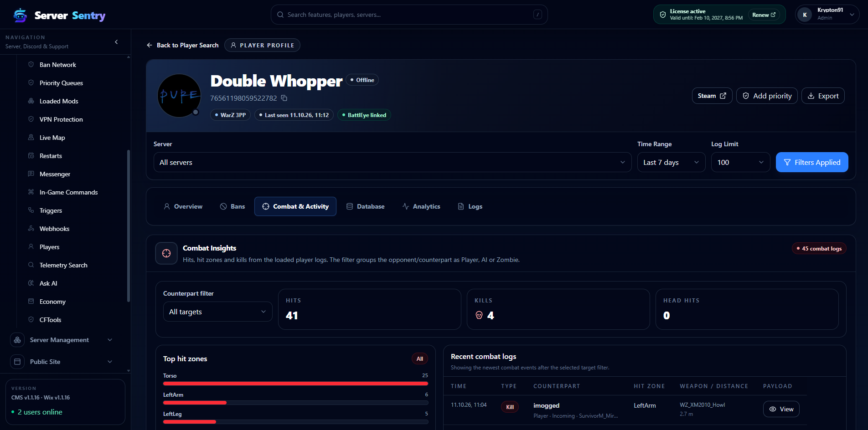The width and height of the screenshot is (868, 430).
Task: Open the Krypton91 account menu
Action: pos(827,15)
